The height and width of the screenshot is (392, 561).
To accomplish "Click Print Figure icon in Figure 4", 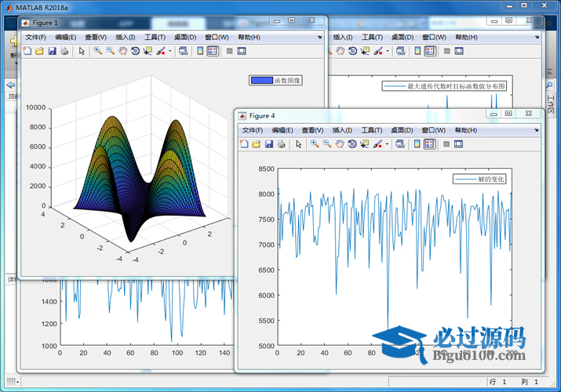I will pyautogui.click(x=281, y=144).
